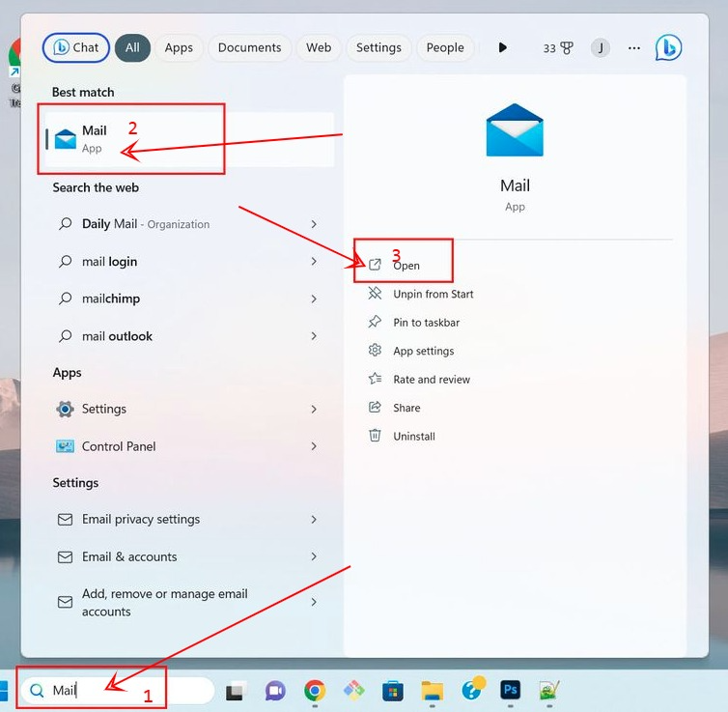Expand the Daily Mail suggestion chevron

(314, 224)
